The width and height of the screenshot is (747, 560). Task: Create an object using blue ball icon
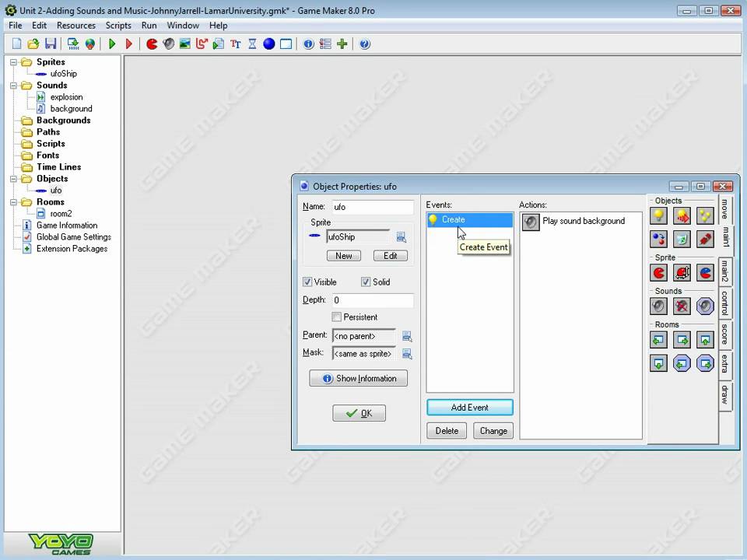(268, 44)
